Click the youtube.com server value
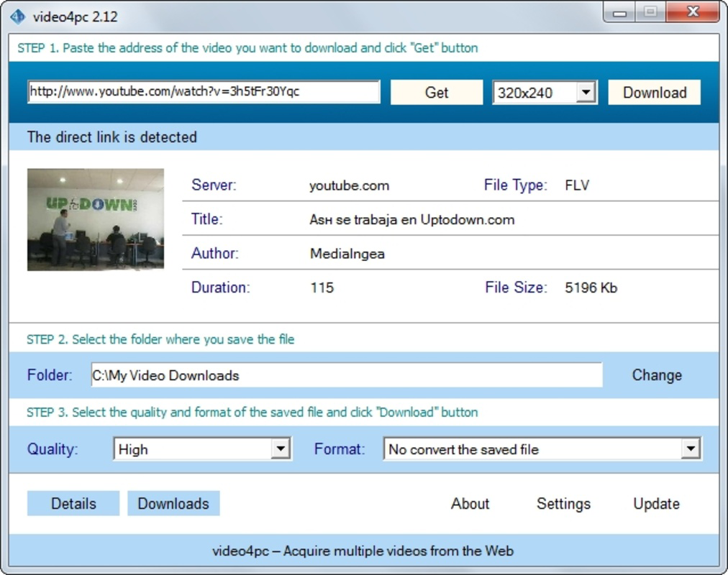728x575 pixels. [349, 185]
